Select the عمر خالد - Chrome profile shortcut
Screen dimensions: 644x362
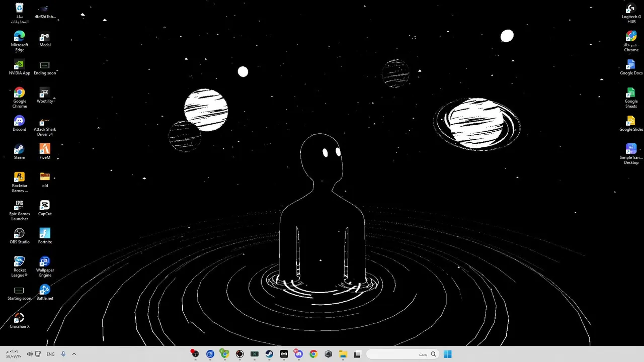(631, 42)
